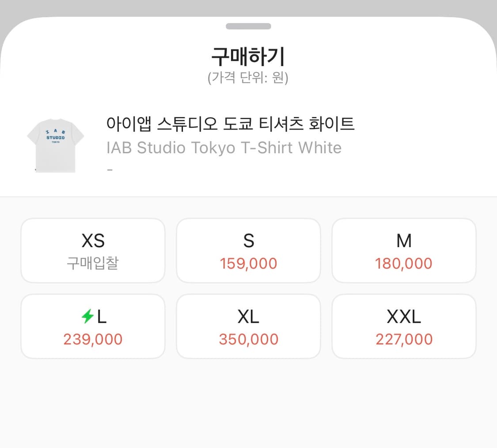The width and height of the screenshot is (497, 448).
Task: Open the product name 아이앱 스튜디오 도쿄 티셔츠 화이트
Action: (x=230, y=124)
